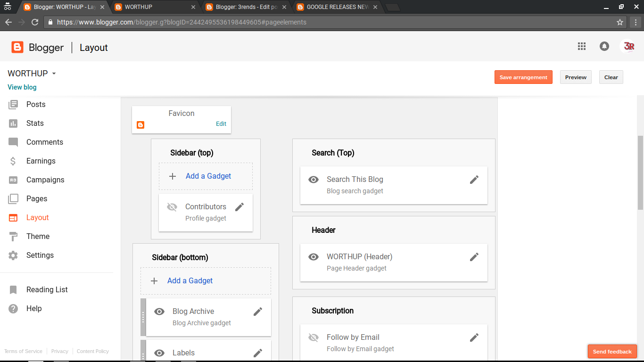Click the Clear button

point(611,77)
